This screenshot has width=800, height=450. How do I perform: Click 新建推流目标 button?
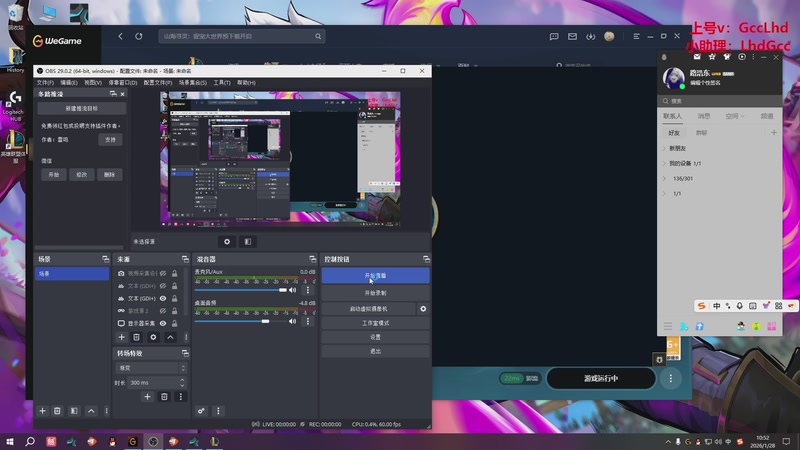pos(82,108)
